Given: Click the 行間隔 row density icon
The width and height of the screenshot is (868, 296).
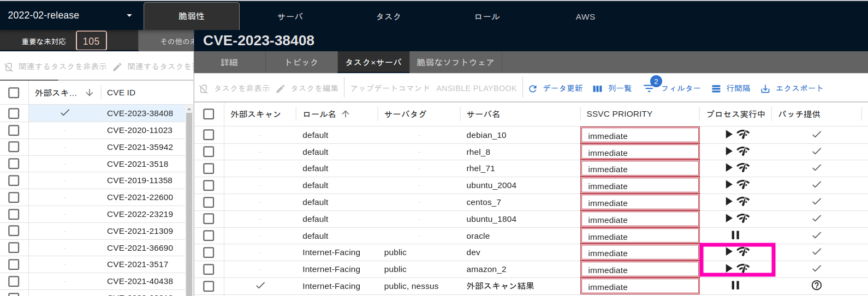Looking at the screenshot, I should 716,88.
